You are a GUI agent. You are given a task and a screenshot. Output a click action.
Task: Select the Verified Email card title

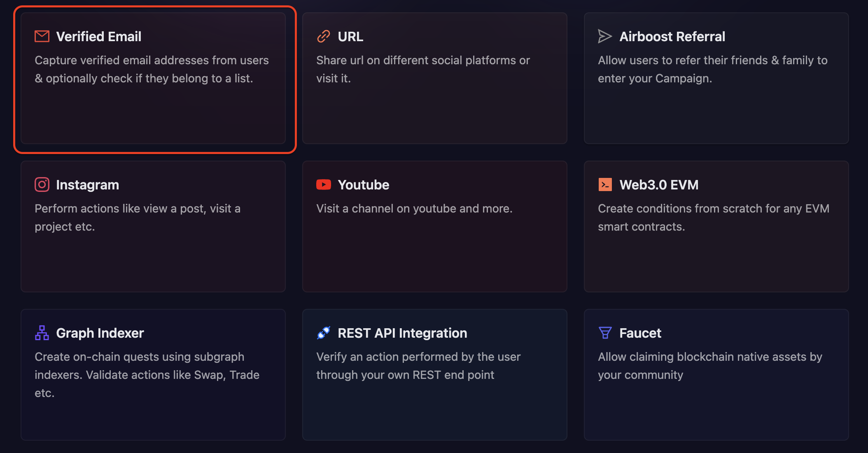pyautogui.click(x=98, y=37)
